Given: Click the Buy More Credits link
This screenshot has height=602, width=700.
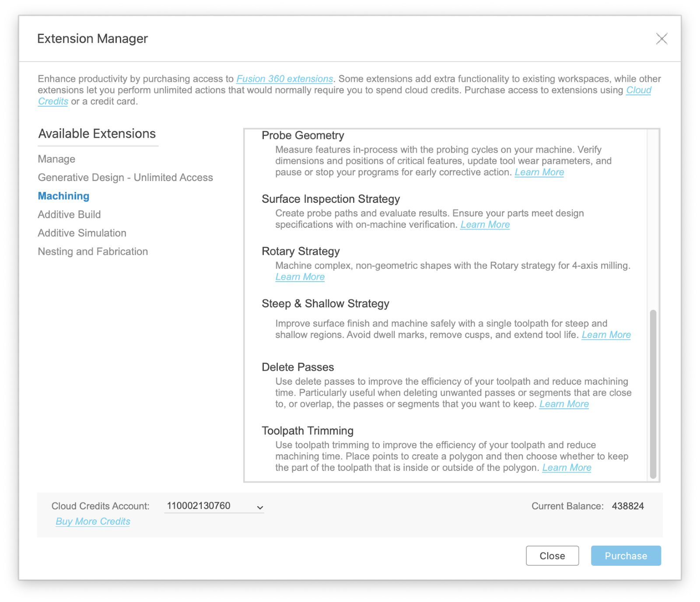Looking at the screenshot, I should click(93, 522).
